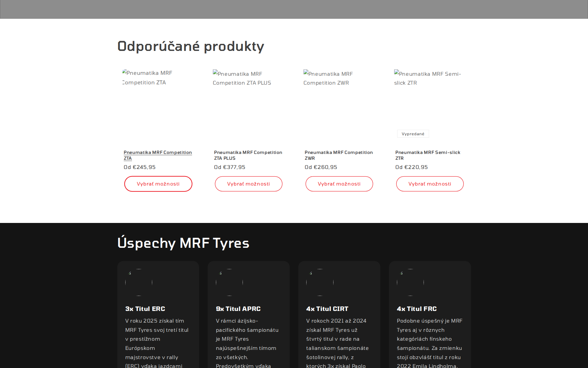Select Vybrať možnosti for Competition ZTA PLUS
588x368 pixels.
coord(248,184)
